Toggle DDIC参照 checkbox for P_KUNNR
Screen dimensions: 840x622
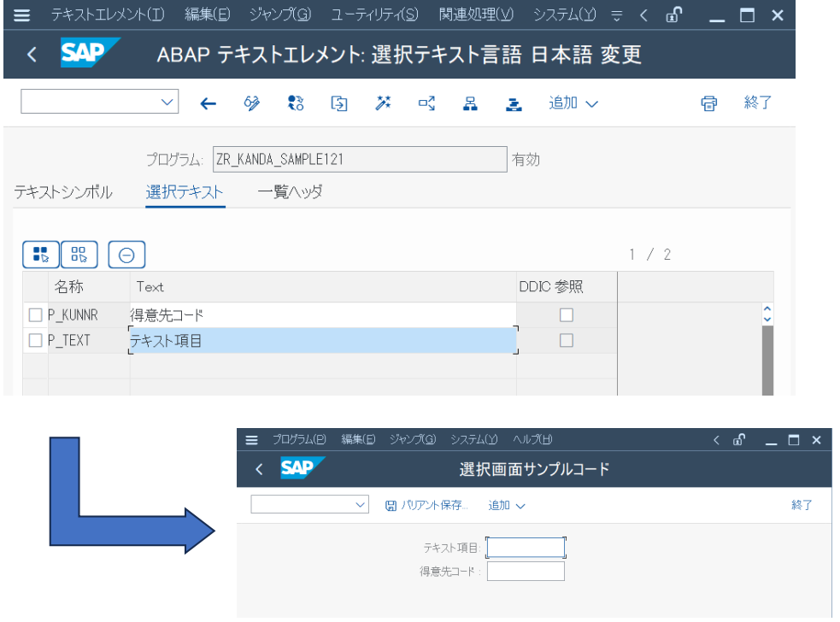[x=567, y=315]
